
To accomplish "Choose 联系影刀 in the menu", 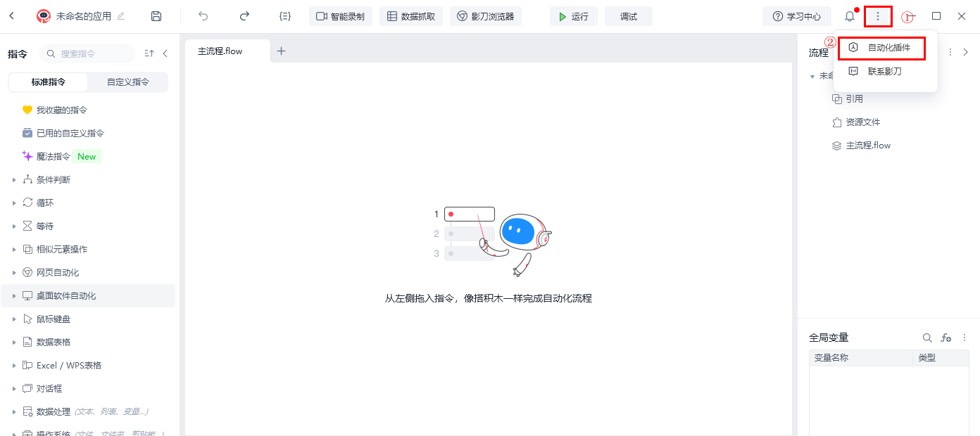I will click(x=884, y=72).
